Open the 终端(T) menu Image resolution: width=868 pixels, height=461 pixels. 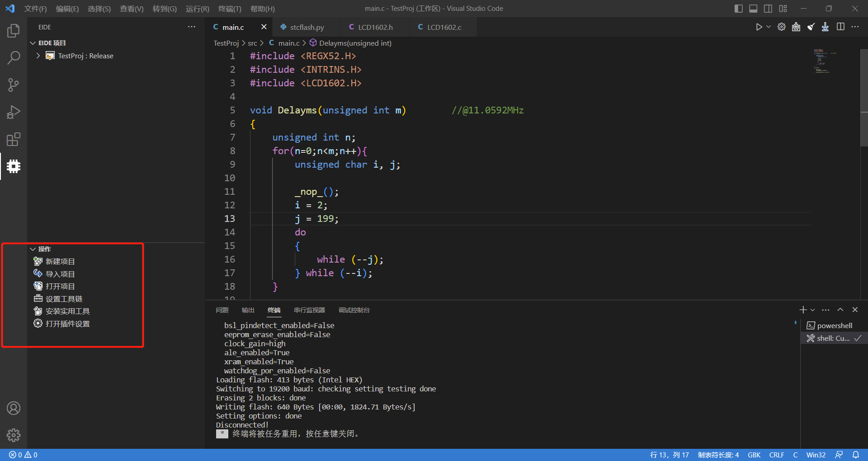(230, 9)
